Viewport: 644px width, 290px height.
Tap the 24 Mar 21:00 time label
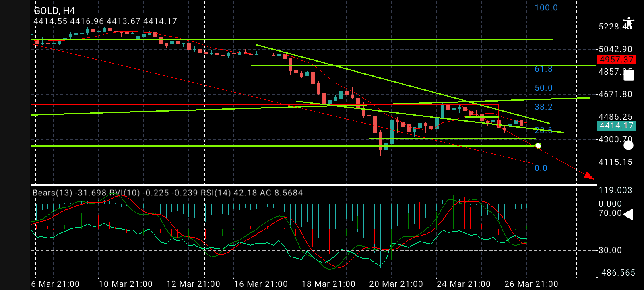pyautogui.click(x=464, y=284)
